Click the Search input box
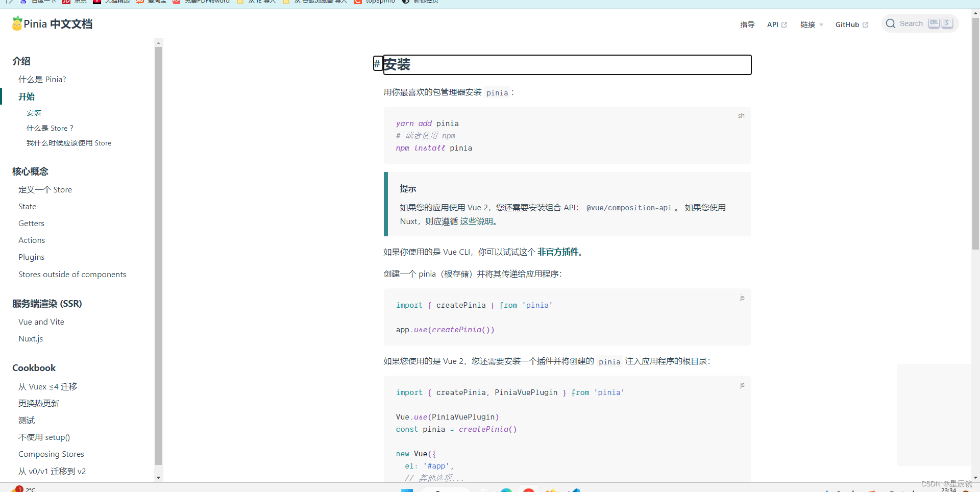The height and width of the screenshot is (492, 980). [x=920, y=23]
